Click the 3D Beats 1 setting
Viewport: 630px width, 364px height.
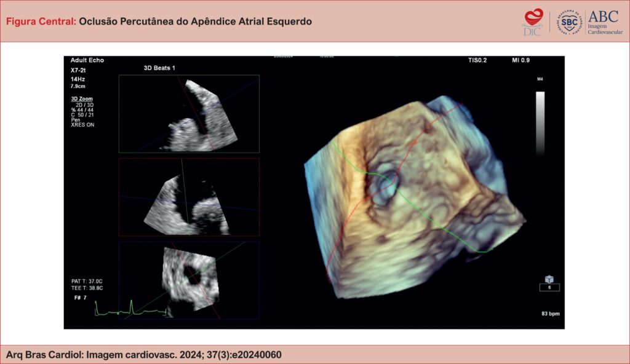coord(156,68)
